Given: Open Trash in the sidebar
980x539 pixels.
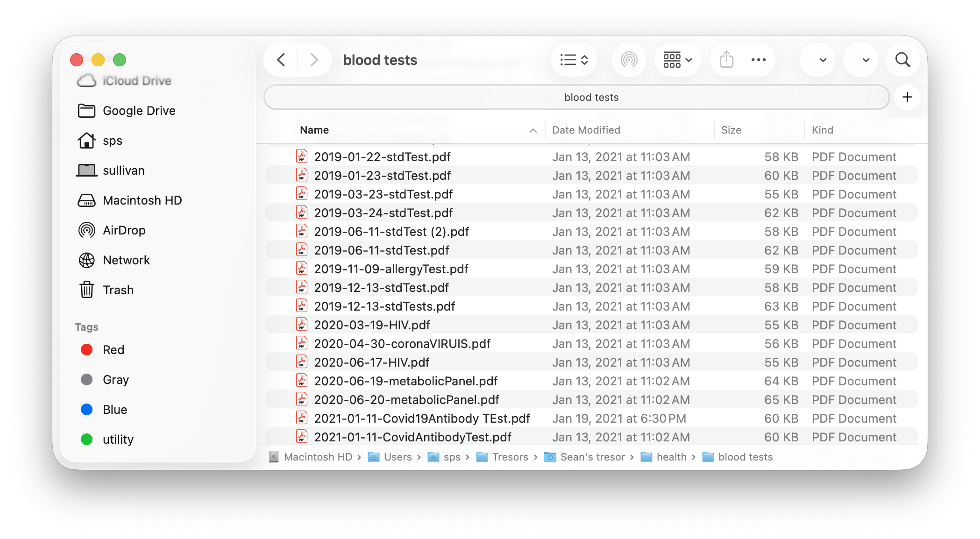Looking at the screenshot, I should point(106,290).
